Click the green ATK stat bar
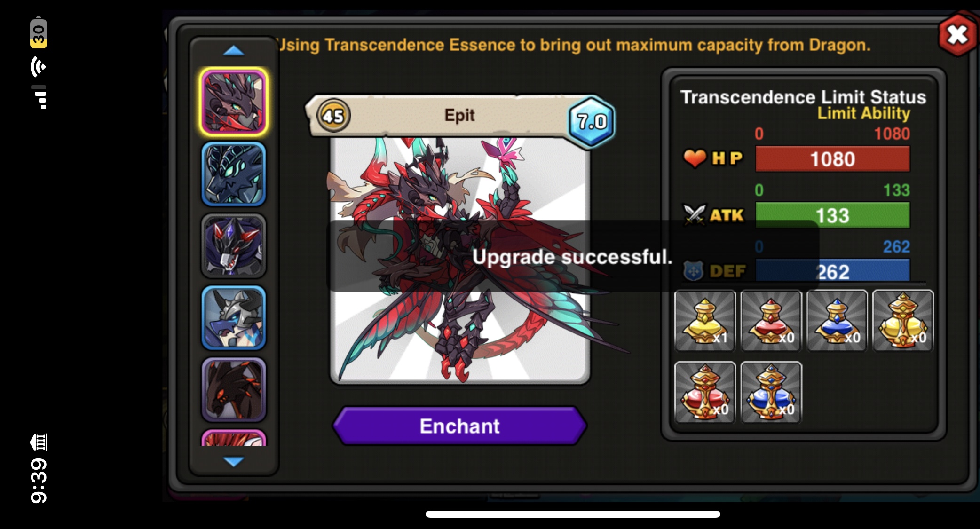Image resolution: width=980 pixels, height=529 pixels. (832, 215)
